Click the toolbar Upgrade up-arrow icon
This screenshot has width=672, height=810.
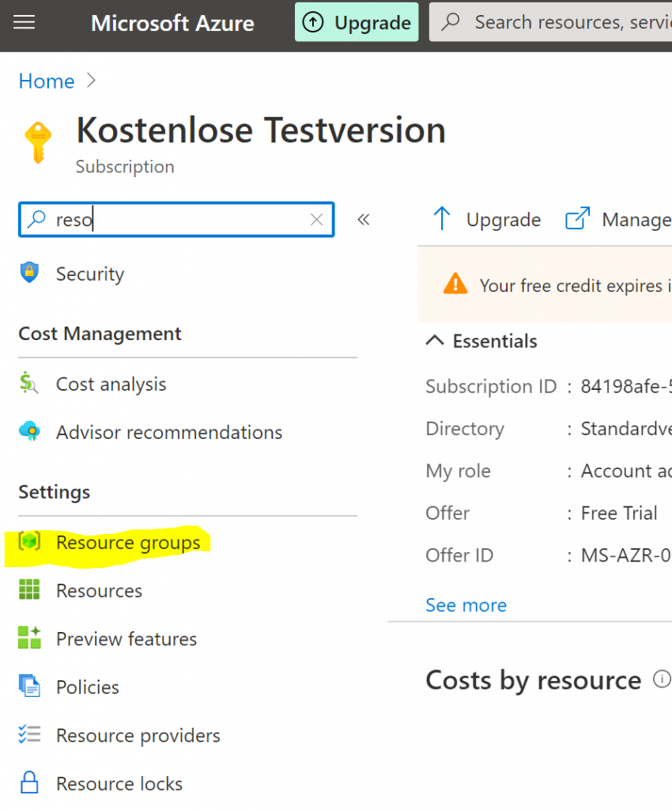coord(442,218)
